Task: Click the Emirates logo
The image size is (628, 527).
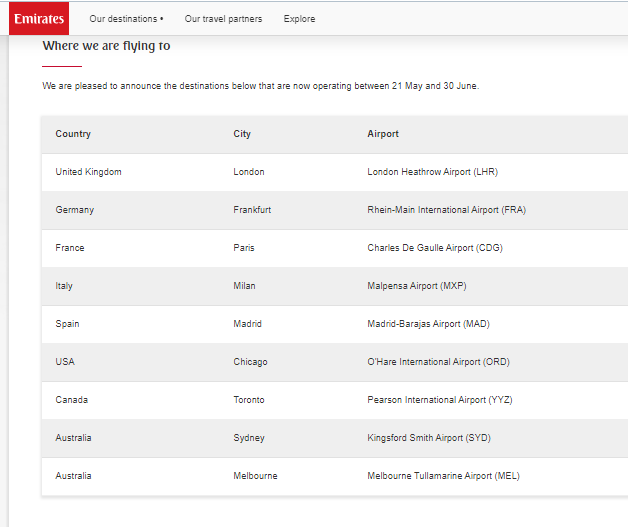Action: [39, 18]
